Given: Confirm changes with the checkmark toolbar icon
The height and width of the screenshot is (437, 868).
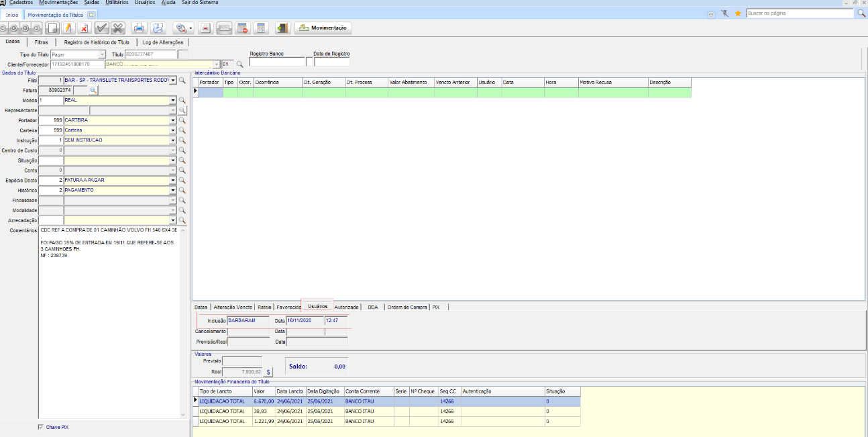Looking at the screenshot, I should point(101,28).
